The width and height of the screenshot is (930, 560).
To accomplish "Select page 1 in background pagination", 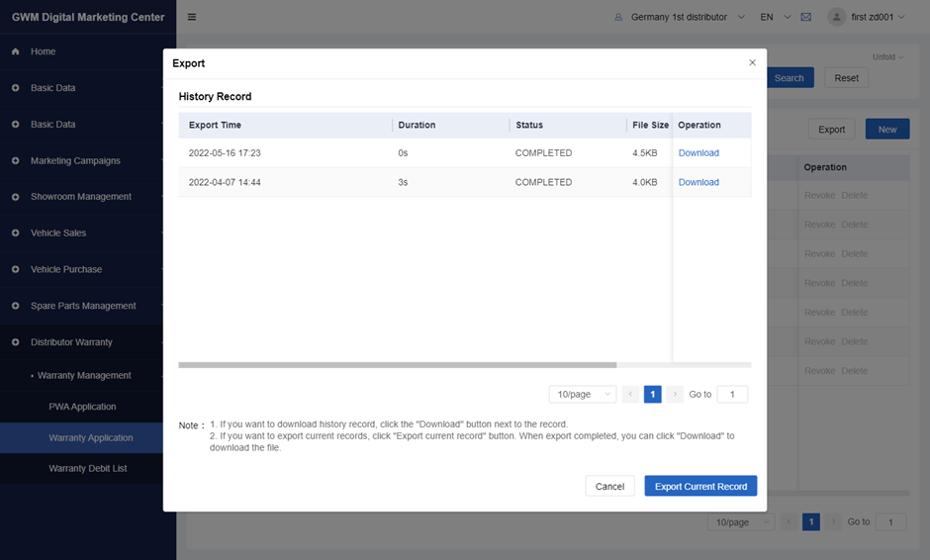I will [x=811, y=522].
